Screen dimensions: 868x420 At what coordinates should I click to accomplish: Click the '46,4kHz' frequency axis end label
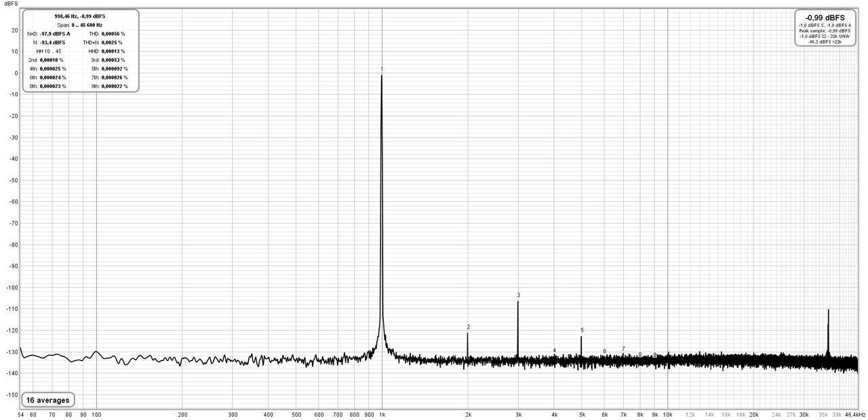854,414
